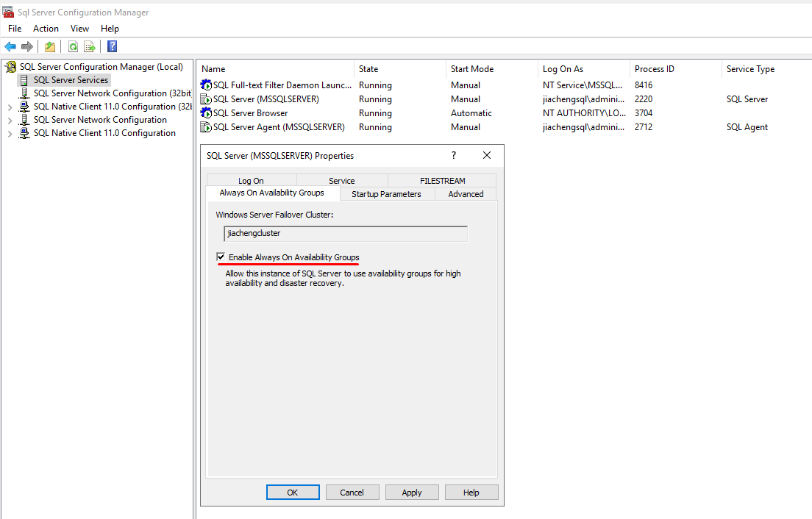Click the Export List toolbar icon
The image size is (812, 519).
[x=90, y=47]
